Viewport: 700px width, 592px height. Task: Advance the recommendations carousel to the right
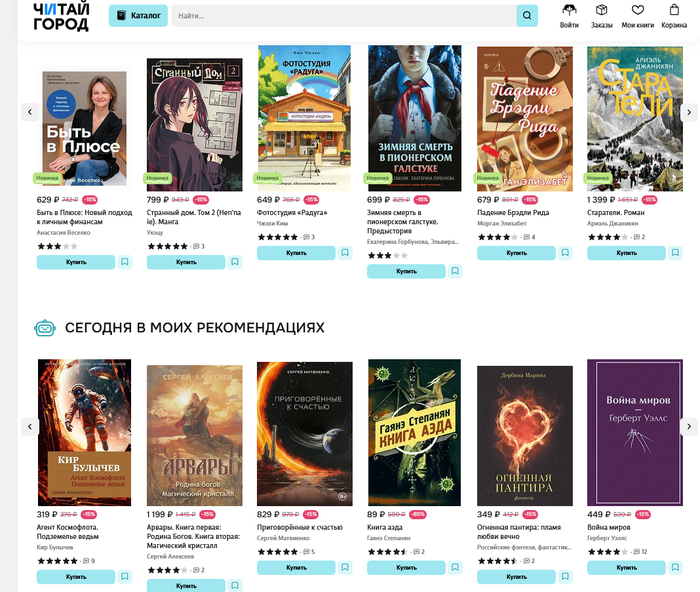[689, 426]
